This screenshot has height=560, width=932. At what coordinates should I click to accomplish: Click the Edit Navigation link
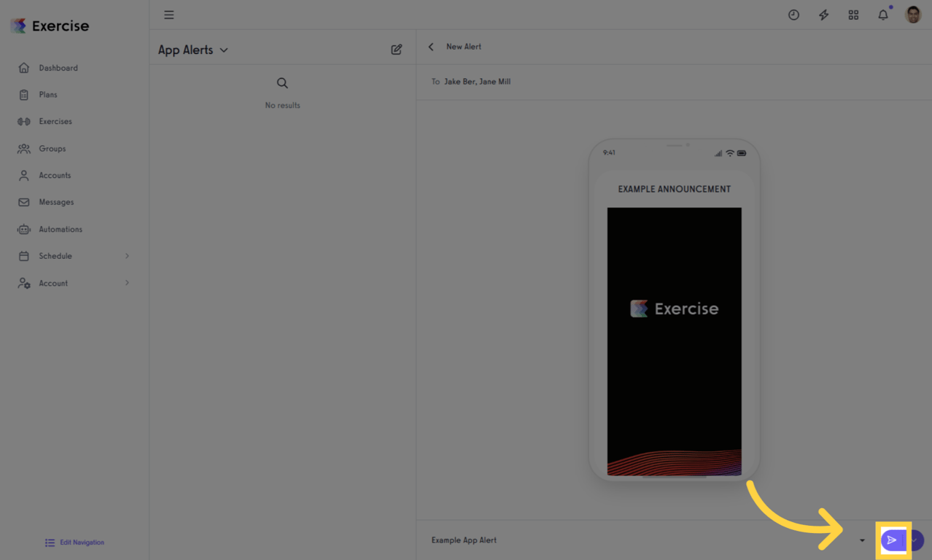[81, 542]
